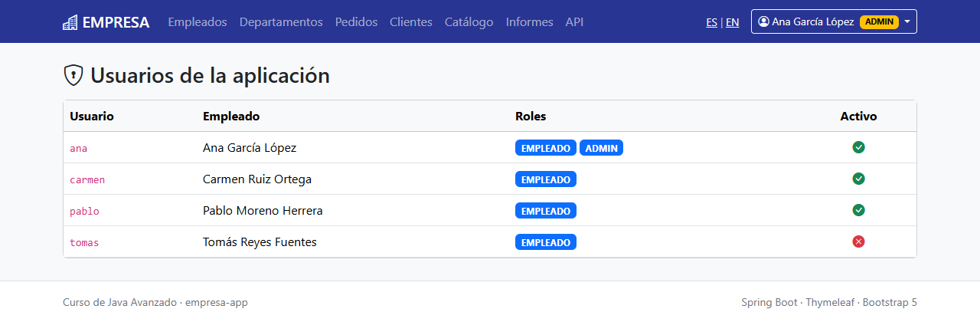Click the 'Usuarios de la aplicación' heading

point(210,75)
